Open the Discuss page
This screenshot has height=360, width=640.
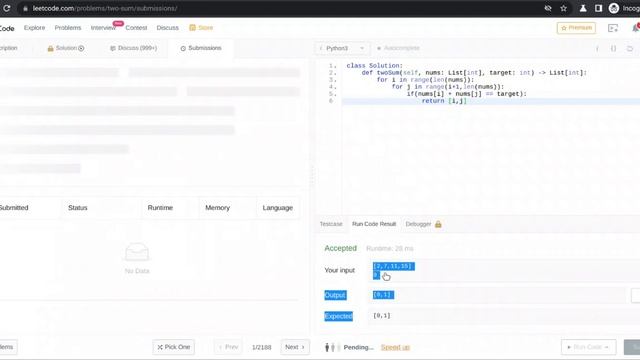pyautogui.click(x=167, y=28)
